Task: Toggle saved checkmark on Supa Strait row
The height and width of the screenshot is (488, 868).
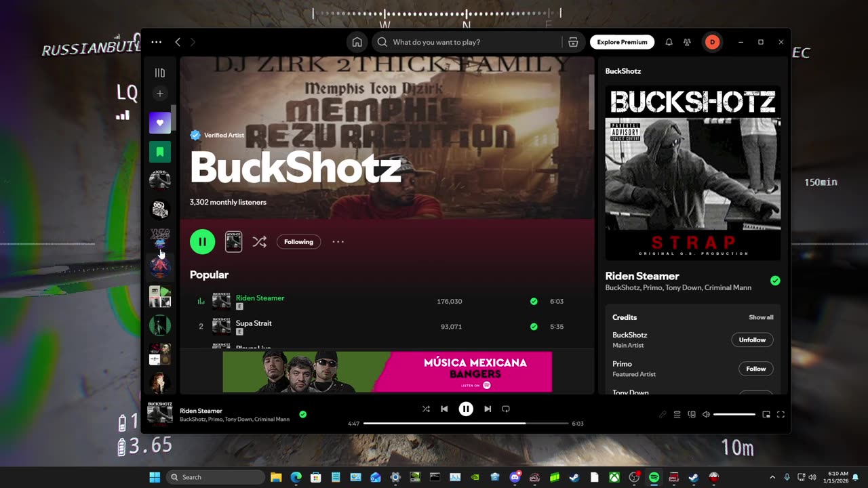Action: point(534,326)
